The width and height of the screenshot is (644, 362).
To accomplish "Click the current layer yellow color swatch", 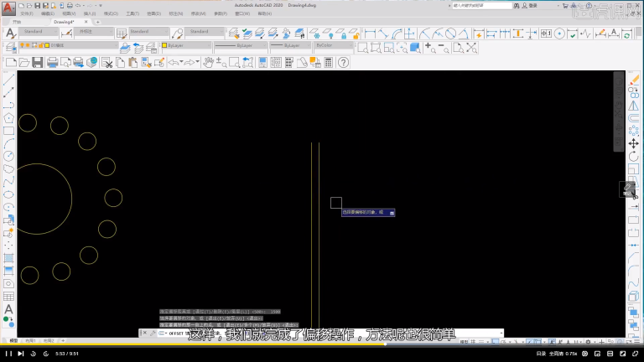I will [x=47, y=45].
